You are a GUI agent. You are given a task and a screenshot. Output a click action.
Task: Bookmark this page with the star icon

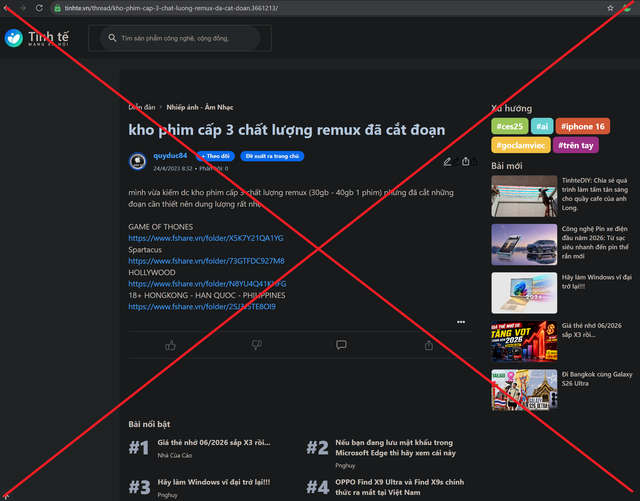pyautogui.click(x=610, y=8)
